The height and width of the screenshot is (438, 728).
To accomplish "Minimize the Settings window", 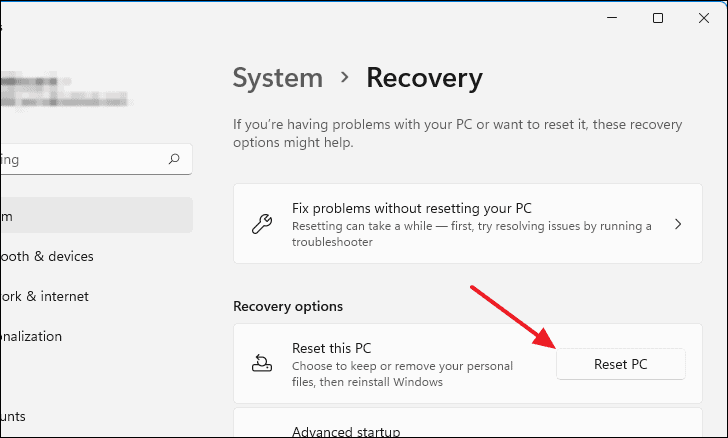I will click(x=612, y=18).
